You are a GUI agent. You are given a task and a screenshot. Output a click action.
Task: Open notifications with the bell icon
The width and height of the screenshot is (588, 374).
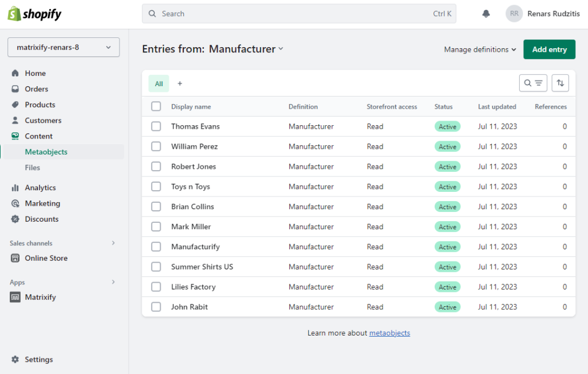[485, 13]
